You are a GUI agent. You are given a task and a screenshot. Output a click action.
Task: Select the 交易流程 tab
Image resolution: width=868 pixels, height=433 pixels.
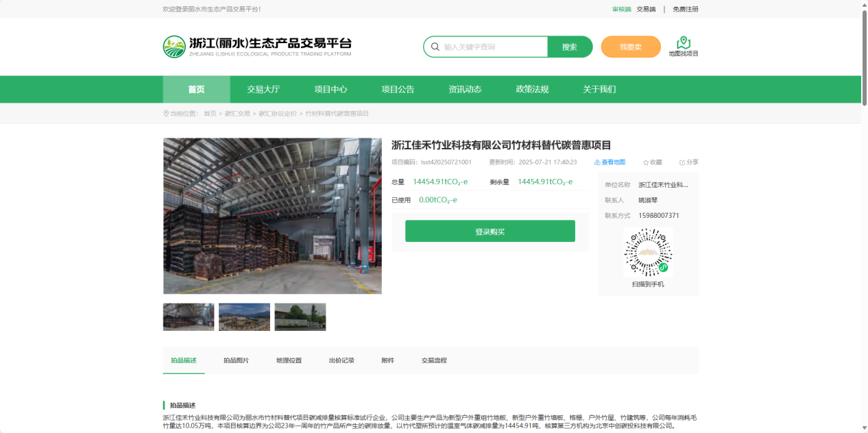pyautogui.click(x=434, y=360)
